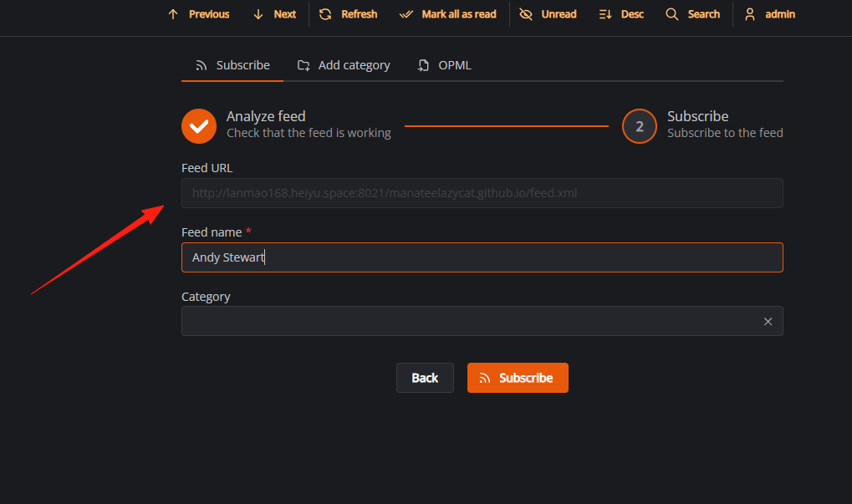Expand the Category combo box
This screenshot has width=852, height=504.
point(471,321)
